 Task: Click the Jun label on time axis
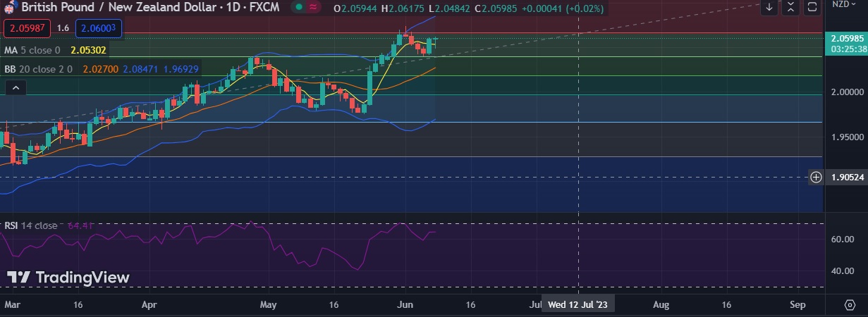pyautogui.click(x=405, y=305)
